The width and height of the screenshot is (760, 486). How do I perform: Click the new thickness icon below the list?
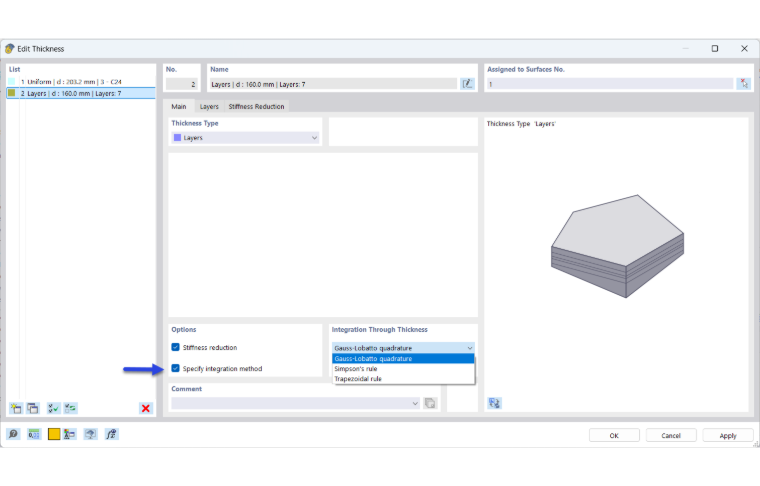pos(16,408)
